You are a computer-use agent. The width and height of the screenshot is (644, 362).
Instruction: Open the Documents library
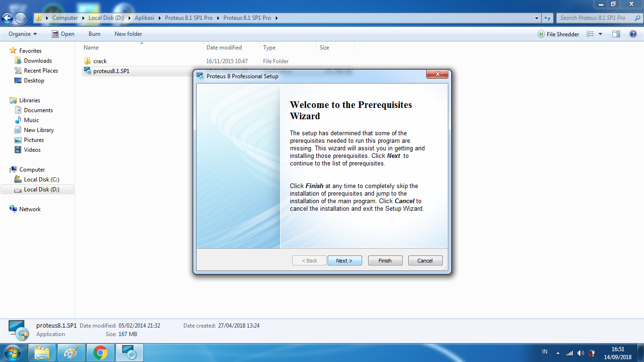(38, 110)
